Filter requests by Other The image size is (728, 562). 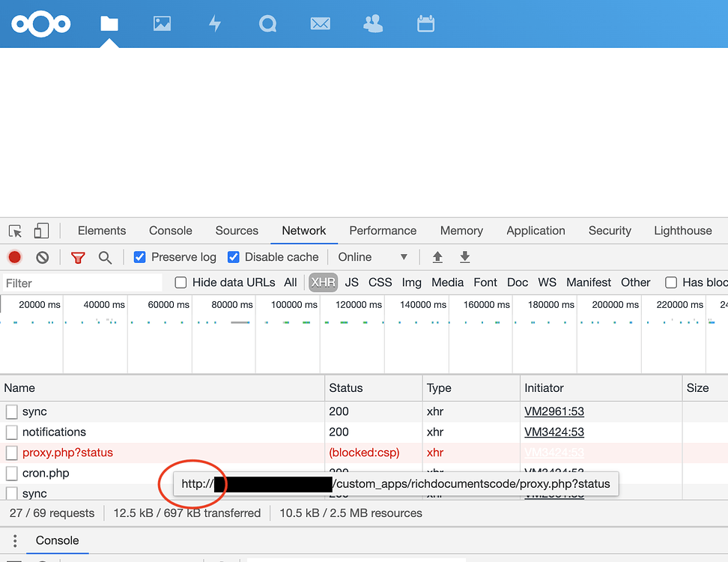coord(635,282)
